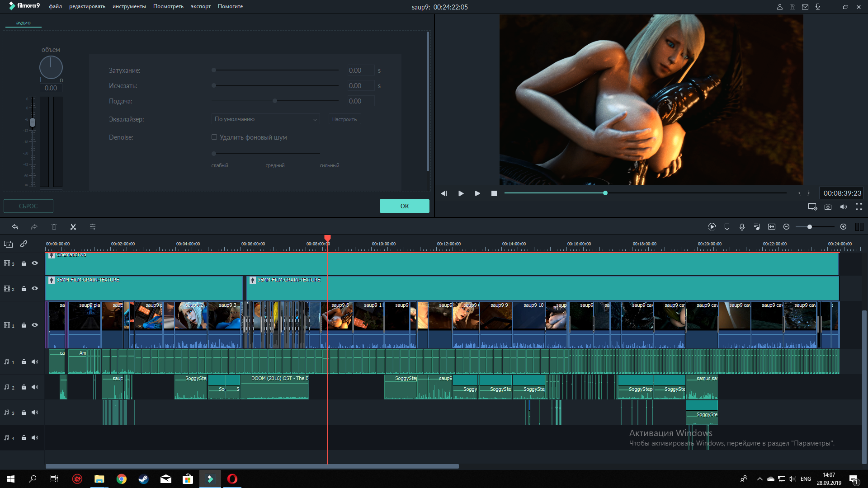The height and width of the screenshot is (488, 868).
Task: Lock video track 3
Action: [x=24, y=263]
